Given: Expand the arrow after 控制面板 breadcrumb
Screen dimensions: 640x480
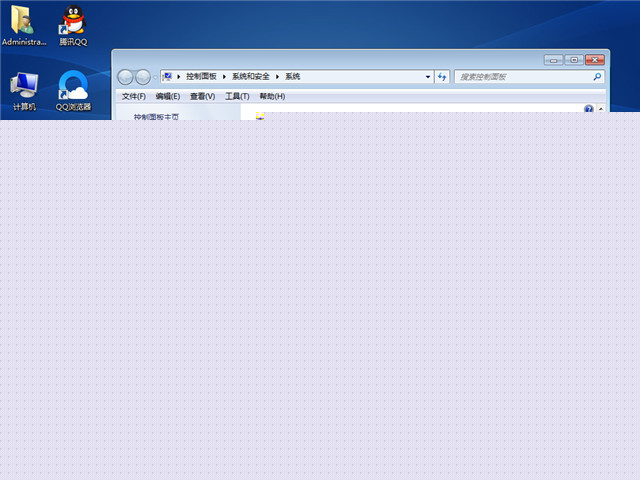Looking at the screenshot, I should pos(224,77).
